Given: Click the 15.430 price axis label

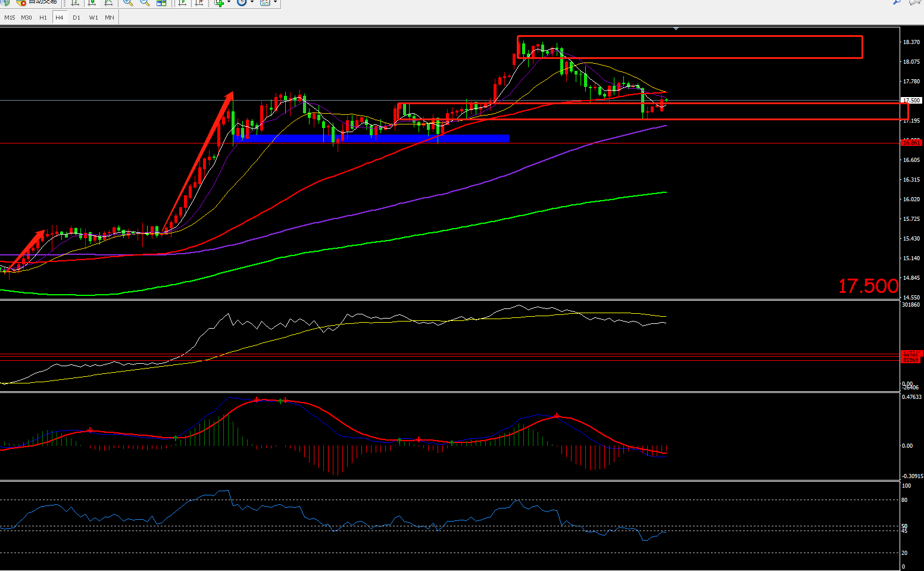Looking at the screenshot, I should pos(911,239).
